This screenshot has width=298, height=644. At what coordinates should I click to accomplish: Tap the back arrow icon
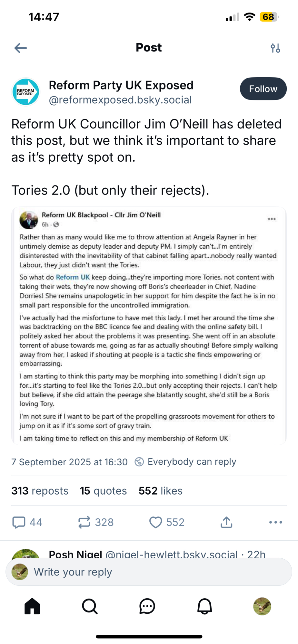21,48
